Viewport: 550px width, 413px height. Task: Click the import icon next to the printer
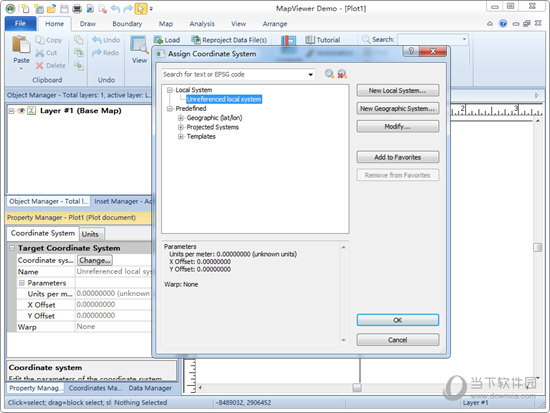click(90, 8)
